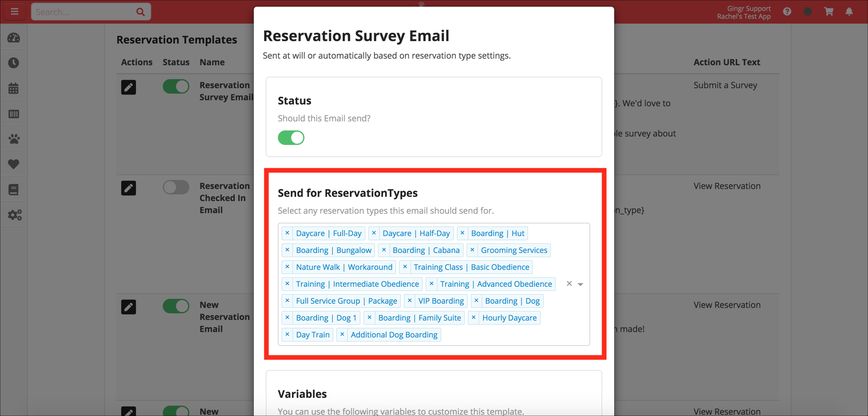
Task: Edit the Reservation Checked In Email template
Action: click(x=129, y=188)
